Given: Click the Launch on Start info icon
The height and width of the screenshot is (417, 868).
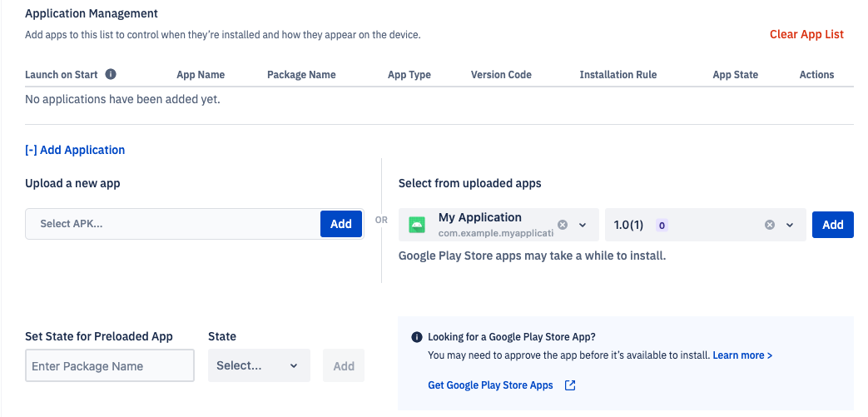Looking at the screenshot, I should pyautogui.click(x=111, y=74).
